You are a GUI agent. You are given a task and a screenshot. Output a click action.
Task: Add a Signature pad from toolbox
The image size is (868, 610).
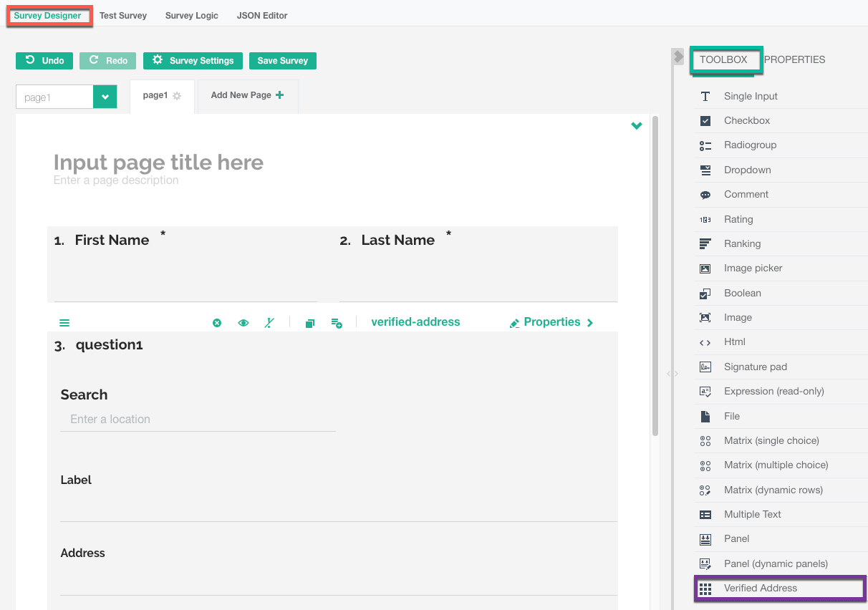pyautogui.click(x=755, y=367)
